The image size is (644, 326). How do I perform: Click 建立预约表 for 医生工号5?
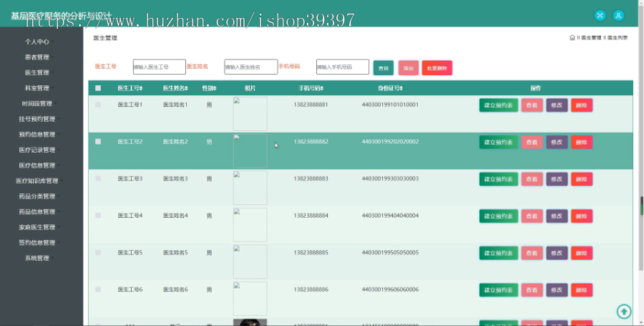click(x=499, y=253)
